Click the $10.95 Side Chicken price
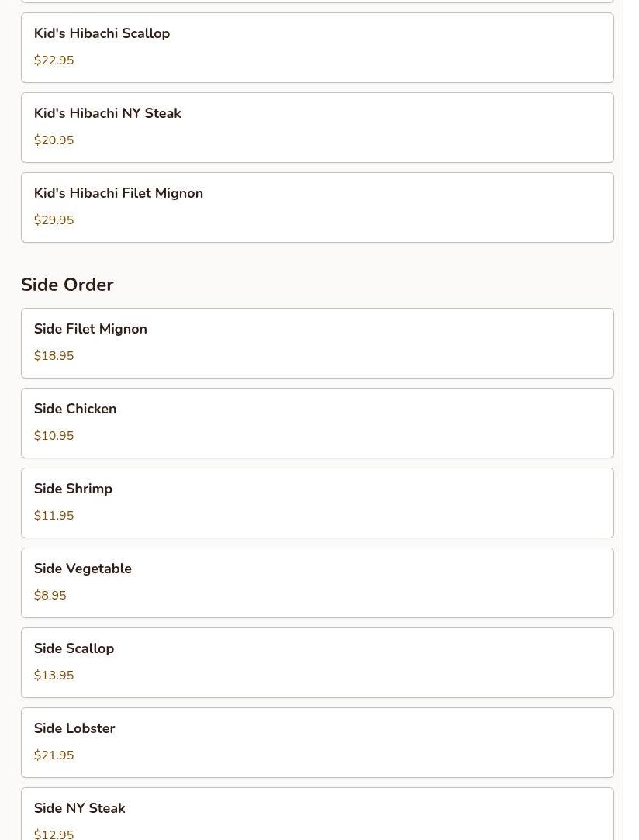Image resolution: width=639 pixels, height=840 pixels. [54, 436]
